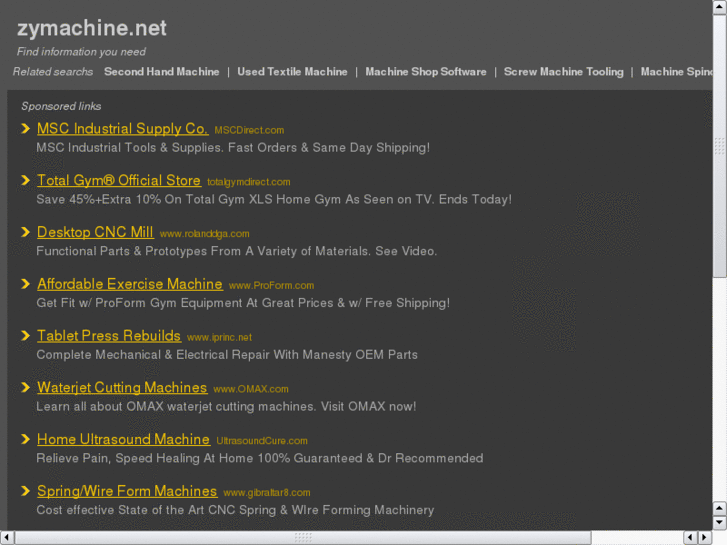Select the Machine Spin related search
Screen dimensions: 727x545
676,72
